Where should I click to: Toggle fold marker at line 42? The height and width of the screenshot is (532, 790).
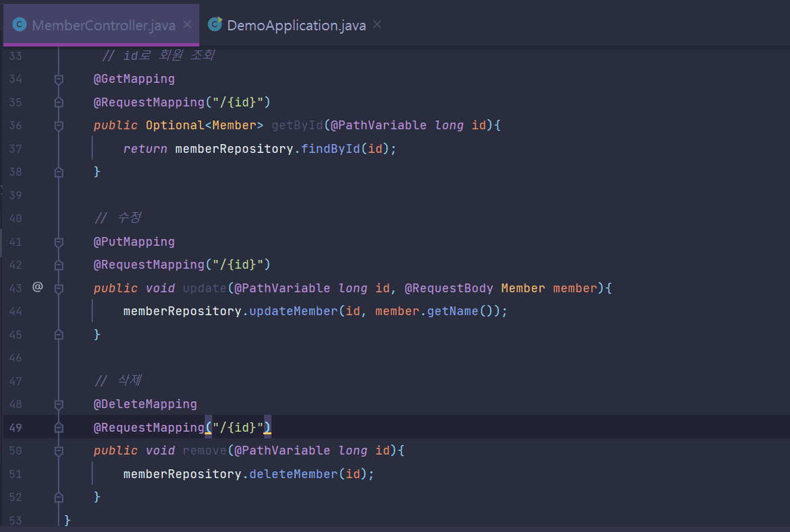pos(59,265)
